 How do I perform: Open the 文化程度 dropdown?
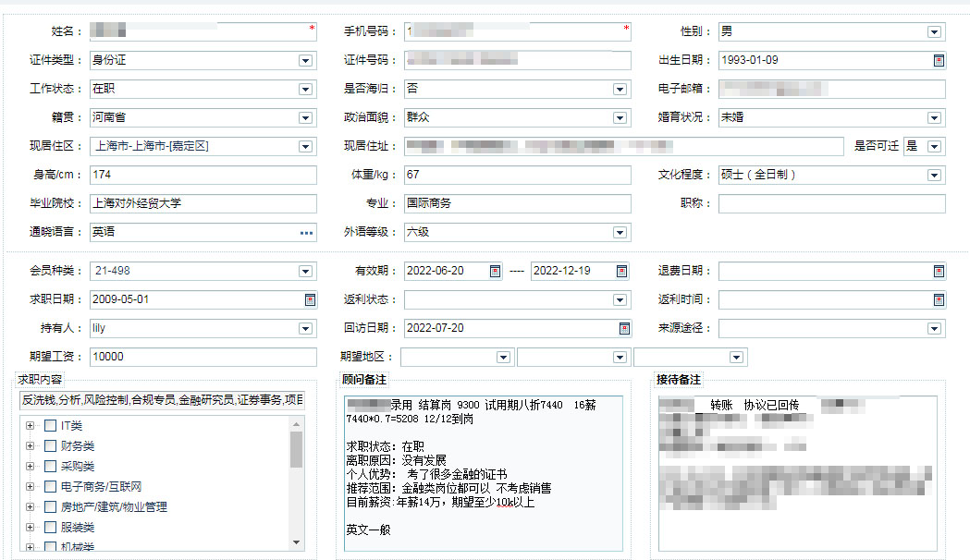pos(934,176)
